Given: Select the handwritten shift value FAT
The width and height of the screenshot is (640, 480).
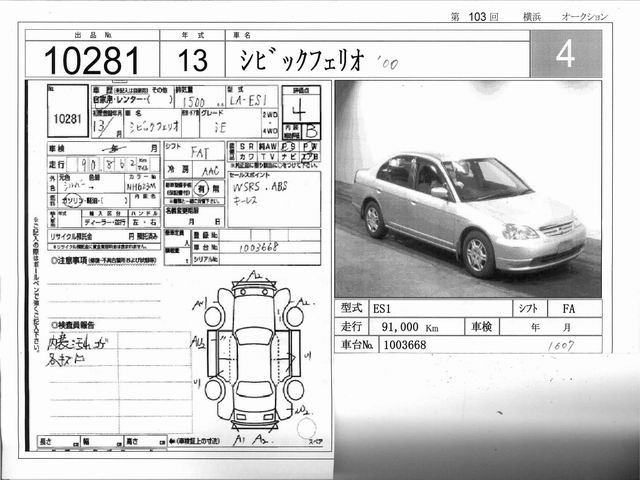Looking at the screenshot, I should coord(199,153).
